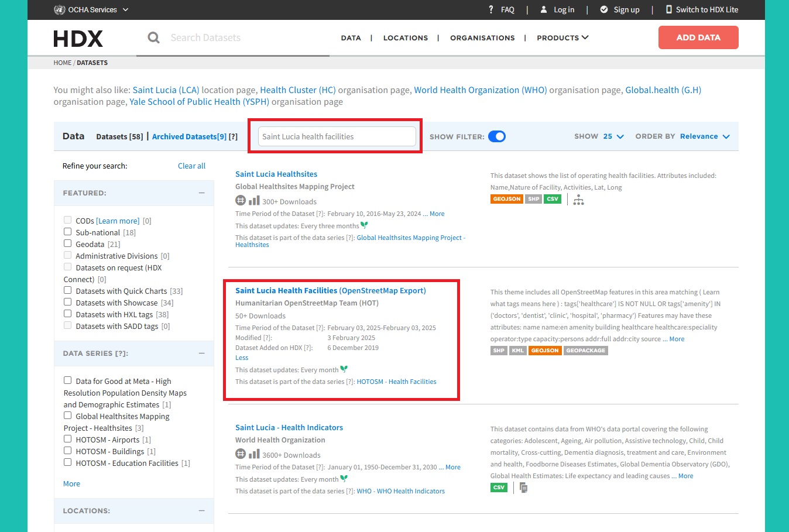The width and height of the screenshot is (789, 532).
Task: Open the Health Cluster (HC) organisation link
Action: coord(297,90)
